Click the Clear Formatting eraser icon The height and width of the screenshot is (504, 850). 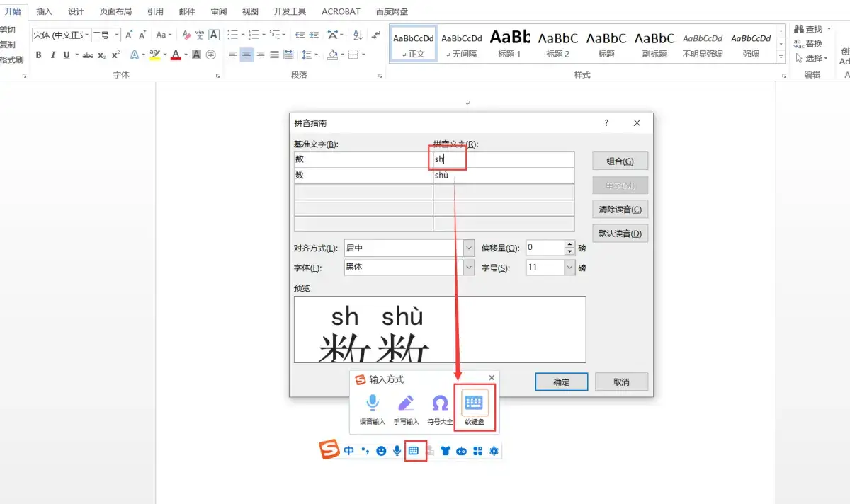[x=186, y=35]
